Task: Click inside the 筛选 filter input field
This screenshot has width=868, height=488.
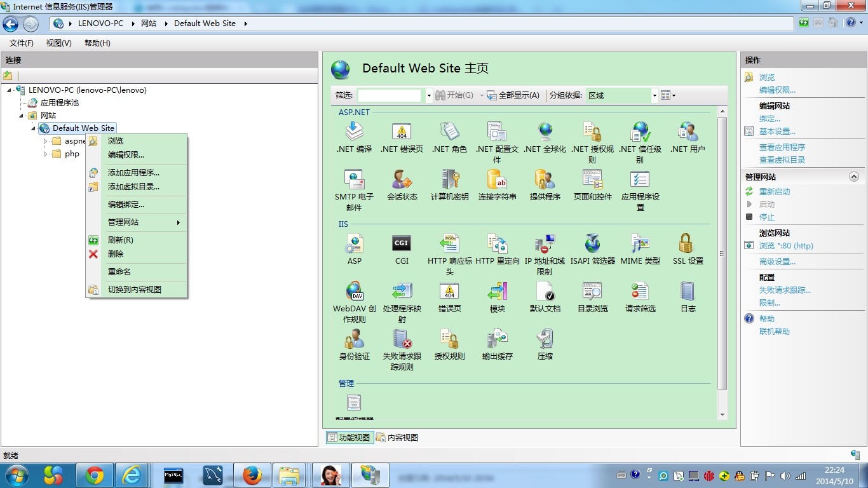Action: click(x=390, y=95)
